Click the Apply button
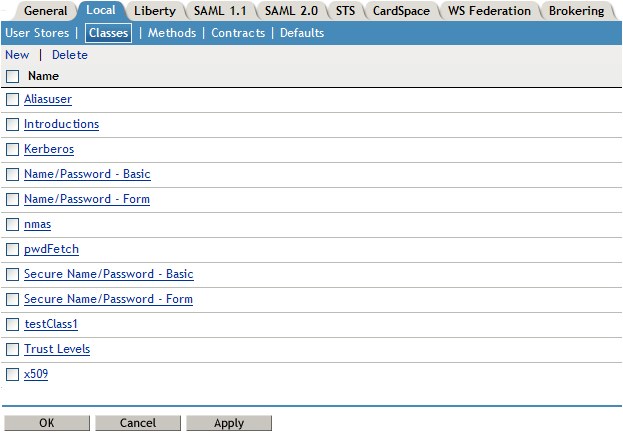Screen dimensions: 623x433 pyautogui.click(x=229, y=423)
